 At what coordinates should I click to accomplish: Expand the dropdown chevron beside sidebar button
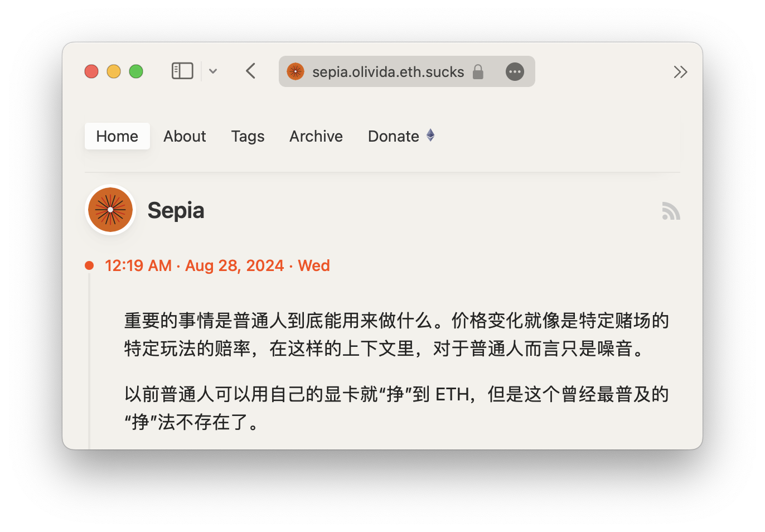pos(213,71)
